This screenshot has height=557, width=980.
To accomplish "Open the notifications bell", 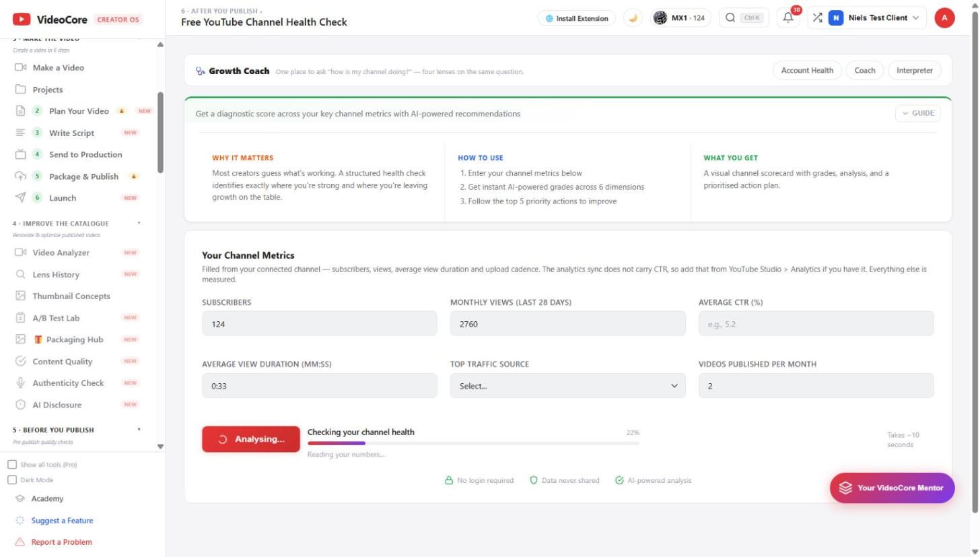I will point(788,18).
